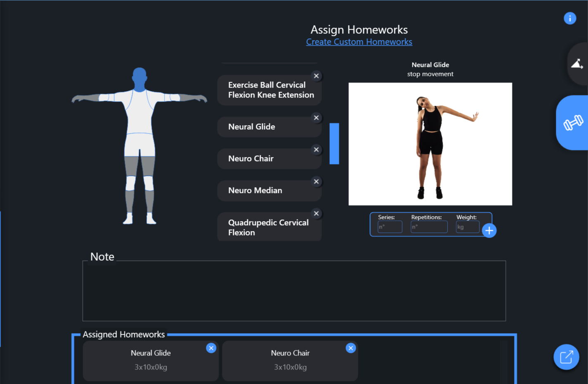
Task: Open assigned Neuro Chair 3x10x0kg card
Action: 290,361
